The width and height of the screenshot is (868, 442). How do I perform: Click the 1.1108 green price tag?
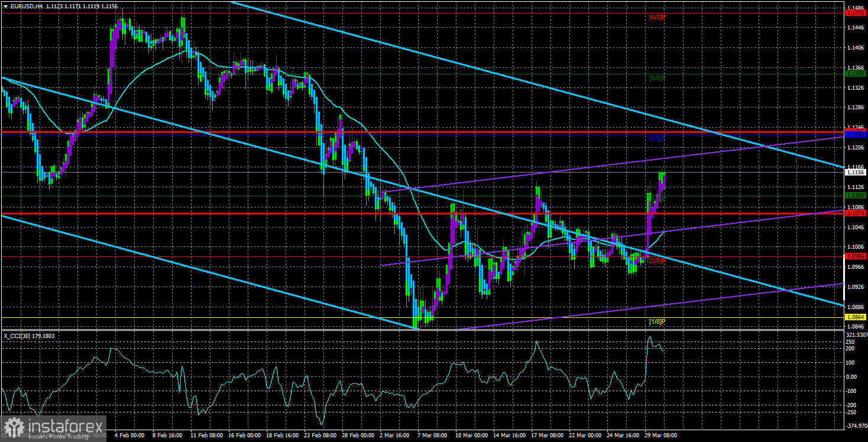[x=856, y=195]
